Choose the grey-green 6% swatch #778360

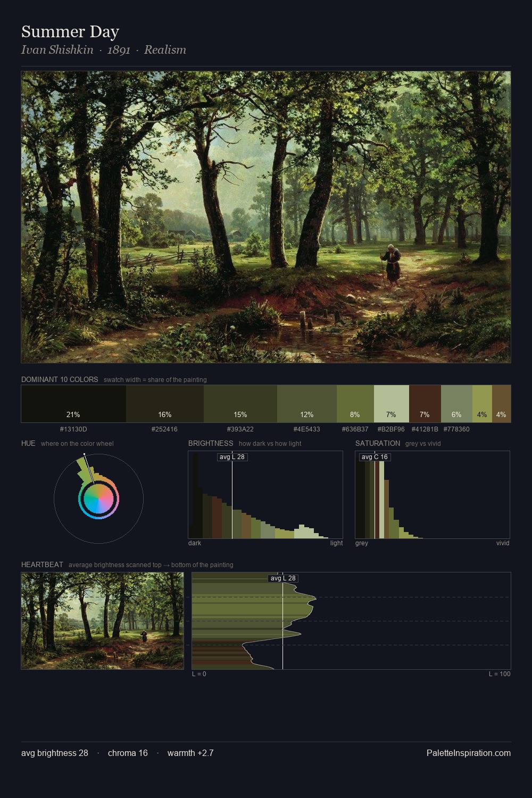(456, 404)
